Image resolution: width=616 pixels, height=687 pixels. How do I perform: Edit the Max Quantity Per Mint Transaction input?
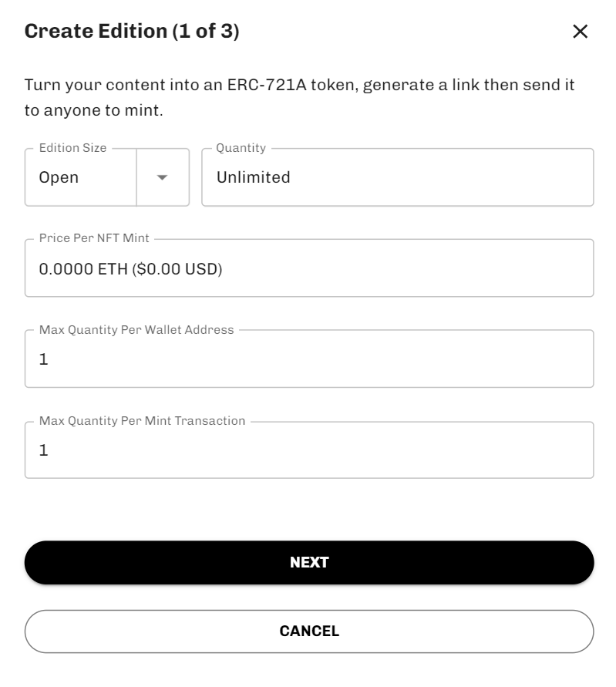coord(308,450)
